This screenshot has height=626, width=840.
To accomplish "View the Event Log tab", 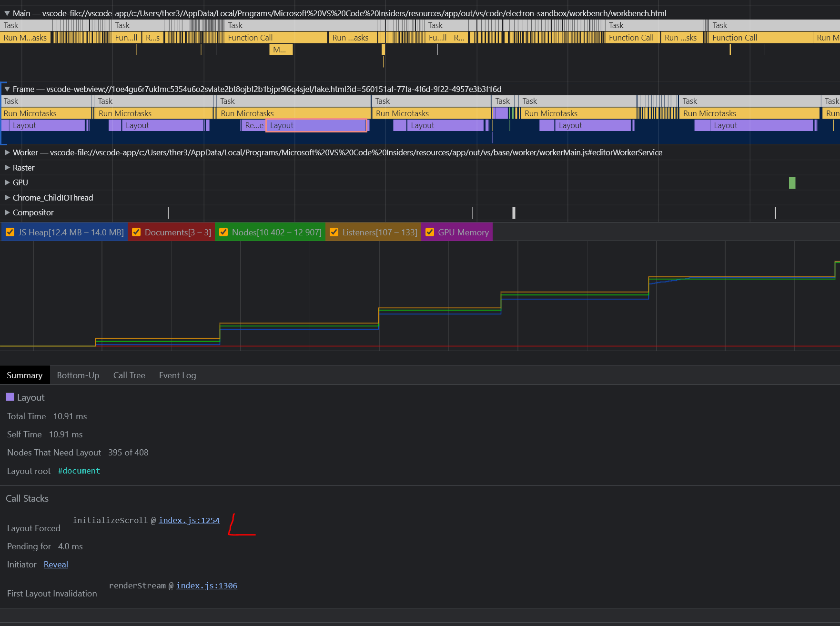I will tap(177, 375).
